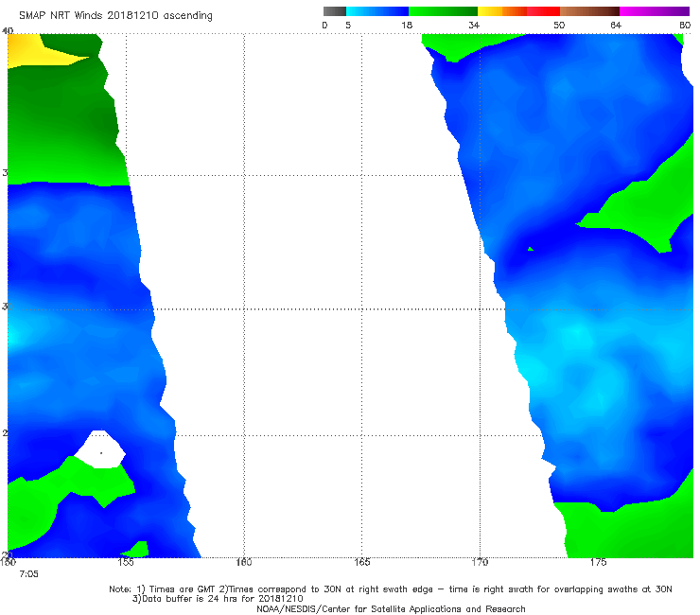Click the NOAA/NESDIS Center for Satellite Applications credit
The image size is (700, 615).
(x=391, y=608)
